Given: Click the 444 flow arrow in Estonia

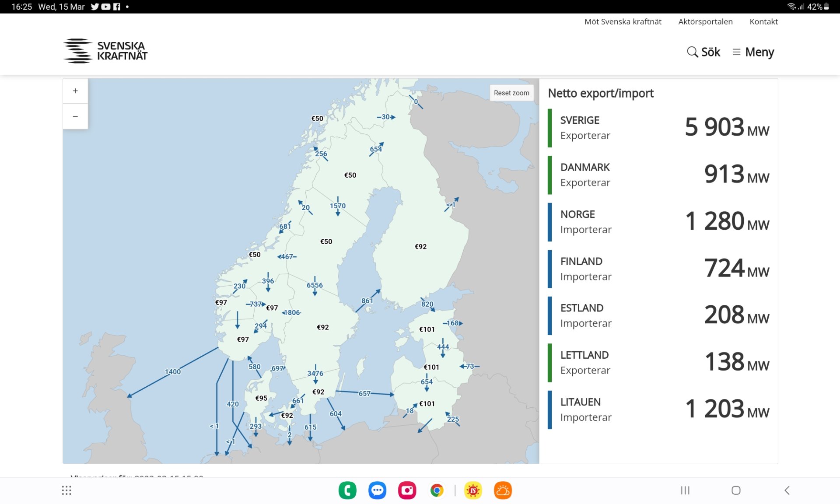Looking at the screenshot, I should click(x=443, y=347).
